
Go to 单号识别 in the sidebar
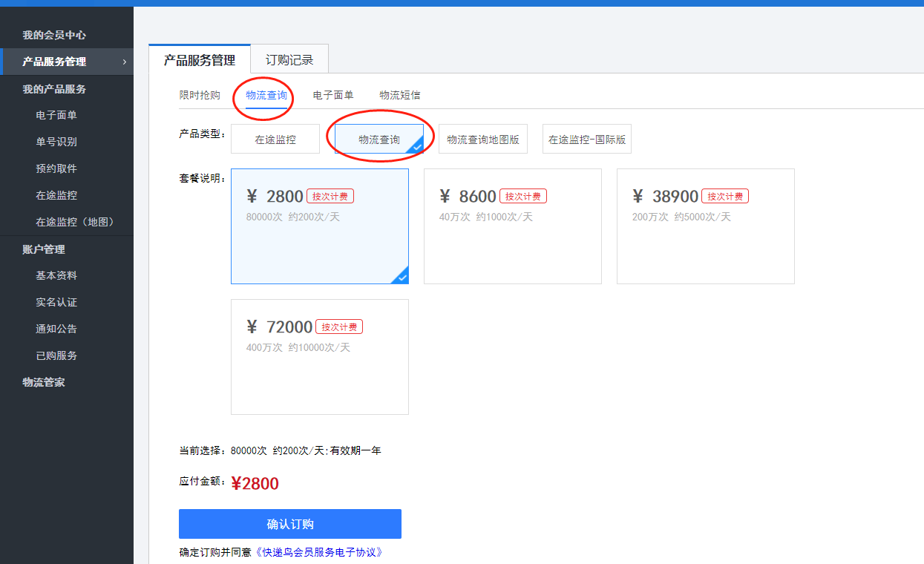pos(56,142)
